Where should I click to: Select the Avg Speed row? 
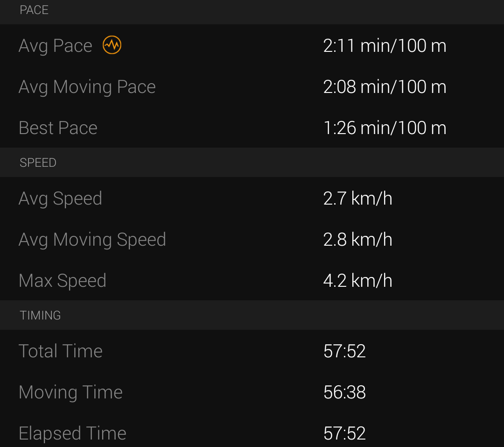click(x=252, y=198)
